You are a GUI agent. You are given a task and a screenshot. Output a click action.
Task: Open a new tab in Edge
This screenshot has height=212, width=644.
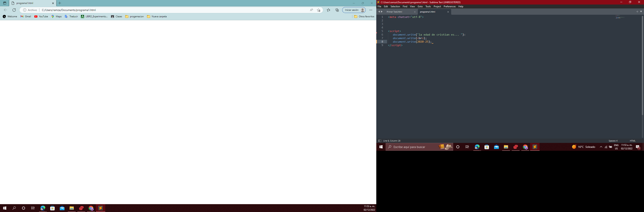(x=60, y=3)
